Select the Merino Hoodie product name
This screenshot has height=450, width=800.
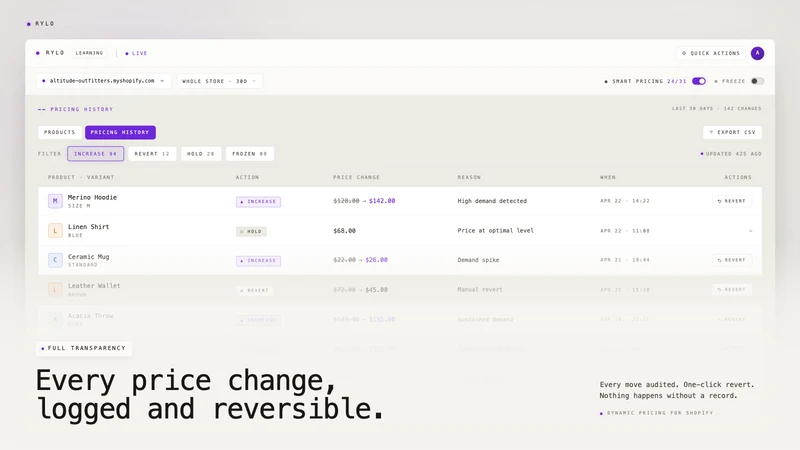[92, 197]
